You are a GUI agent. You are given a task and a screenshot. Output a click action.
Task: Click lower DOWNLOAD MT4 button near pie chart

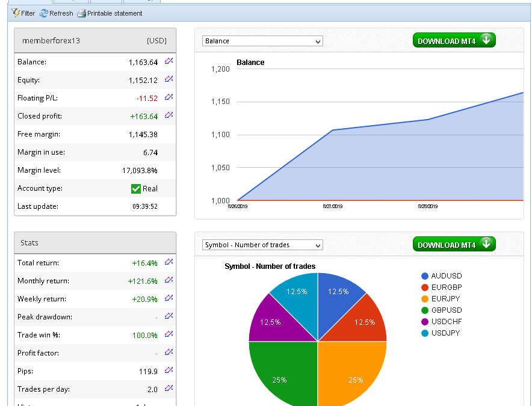click(454, 245)
